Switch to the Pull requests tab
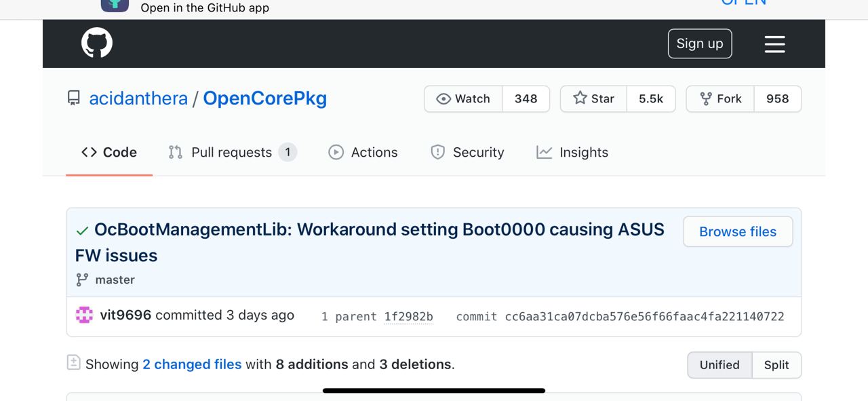868x401 pixels. coord(232,153)
